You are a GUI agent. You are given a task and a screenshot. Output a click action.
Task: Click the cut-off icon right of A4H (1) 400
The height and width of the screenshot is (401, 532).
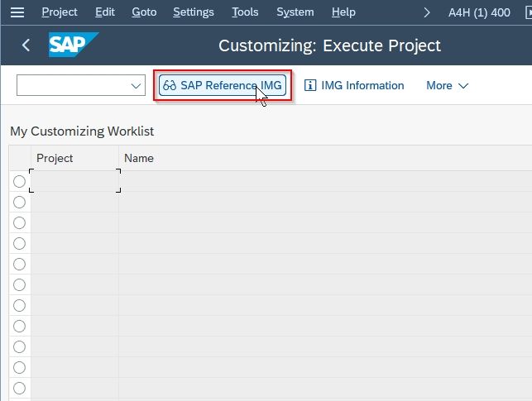tap(528, 13)
